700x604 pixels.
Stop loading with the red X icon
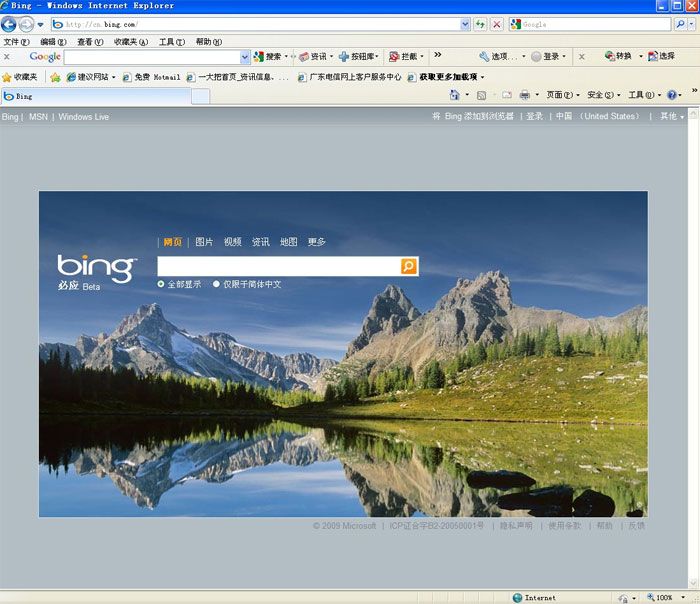(x=497, y=25)
